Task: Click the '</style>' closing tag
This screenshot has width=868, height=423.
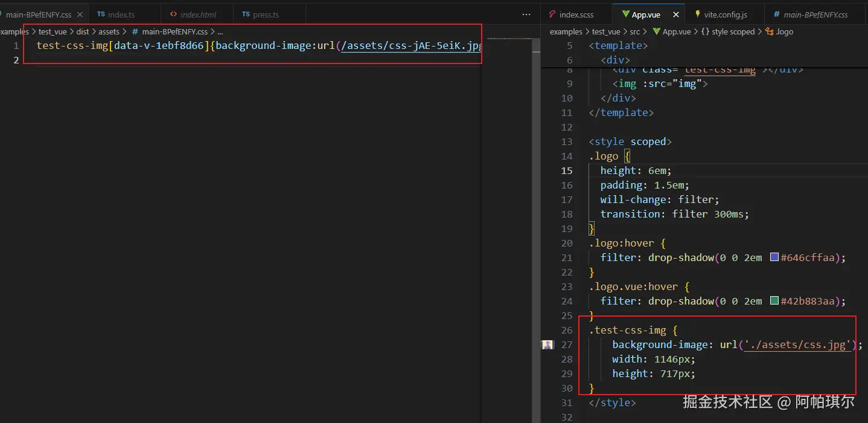Action: pyautogui.click(x=613, y=402)
